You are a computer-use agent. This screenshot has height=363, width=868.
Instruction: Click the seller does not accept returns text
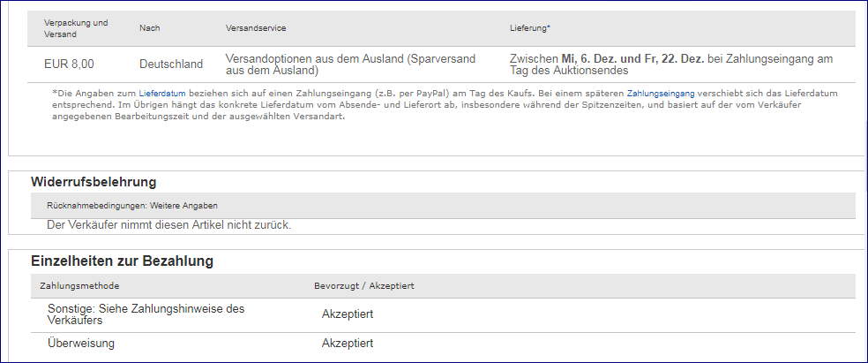(x=168, y=225)
